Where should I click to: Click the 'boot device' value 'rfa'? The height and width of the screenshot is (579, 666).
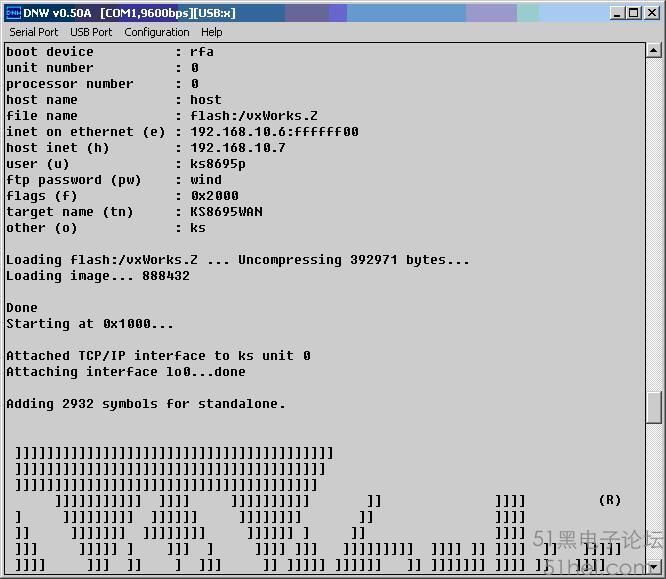pos(202,52)
